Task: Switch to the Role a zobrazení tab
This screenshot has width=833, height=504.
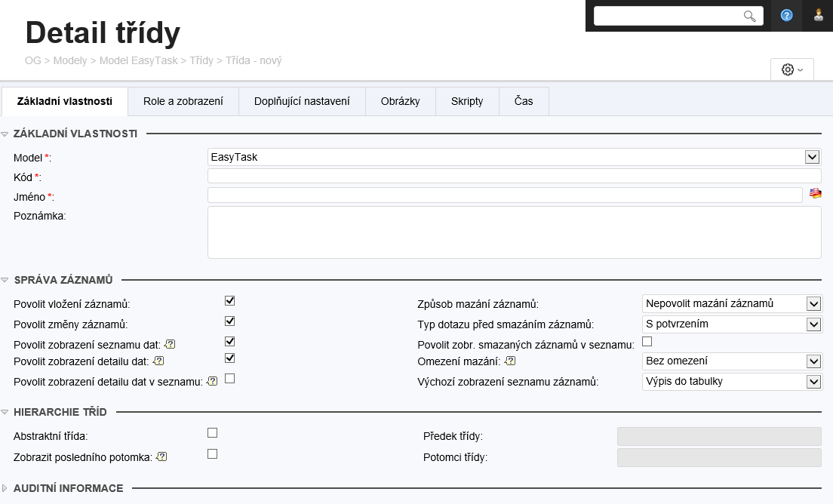Action: point(183,101)
